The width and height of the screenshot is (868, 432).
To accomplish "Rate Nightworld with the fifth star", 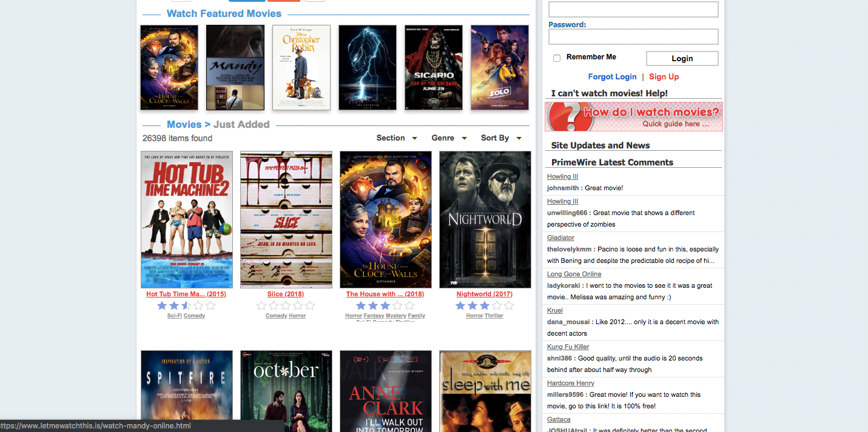I will point(509,306).
